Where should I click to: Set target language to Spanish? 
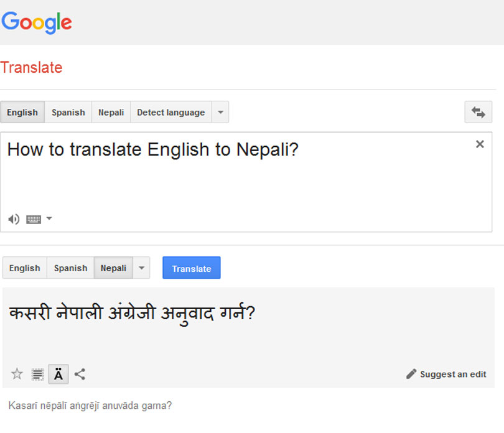(70, 268)
